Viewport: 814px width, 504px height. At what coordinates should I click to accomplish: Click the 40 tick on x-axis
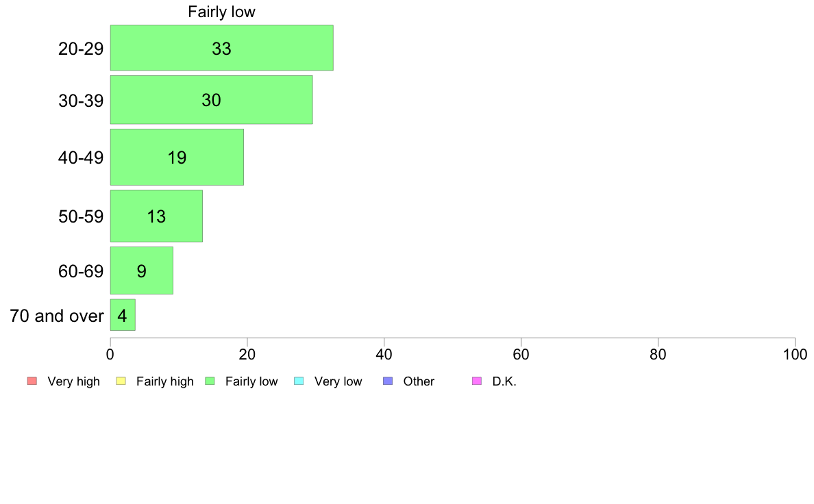point(384,355)
